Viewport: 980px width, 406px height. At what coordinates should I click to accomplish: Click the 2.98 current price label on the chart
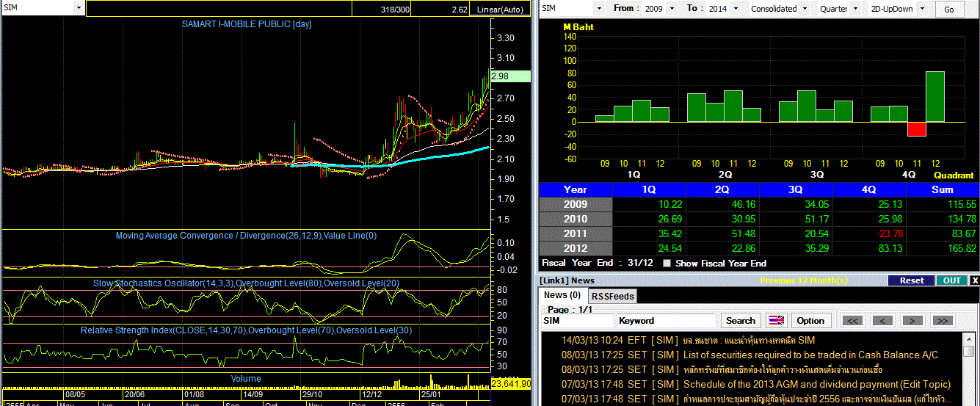tap(509, 76)
